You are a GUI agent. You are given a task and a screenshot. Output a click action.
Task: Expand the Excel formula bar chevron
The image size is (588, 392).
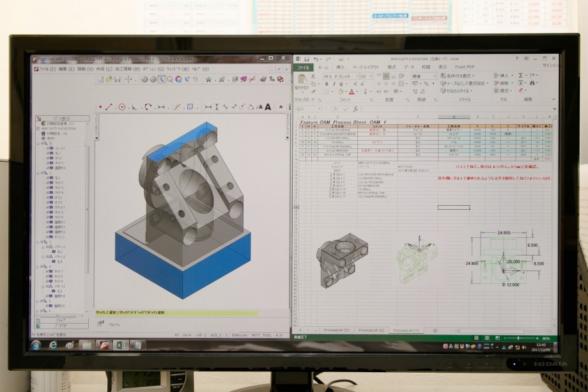[x=554, y=109]
